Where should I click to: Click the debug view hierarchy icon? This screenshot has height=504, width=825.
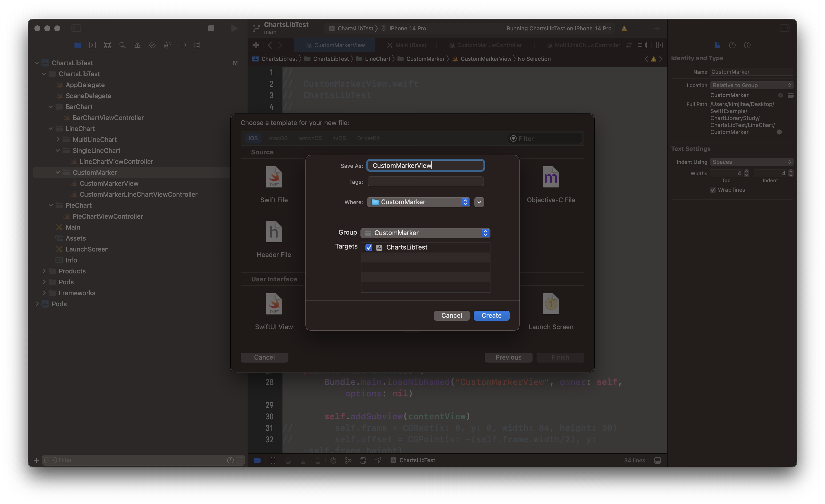(333, 460)
